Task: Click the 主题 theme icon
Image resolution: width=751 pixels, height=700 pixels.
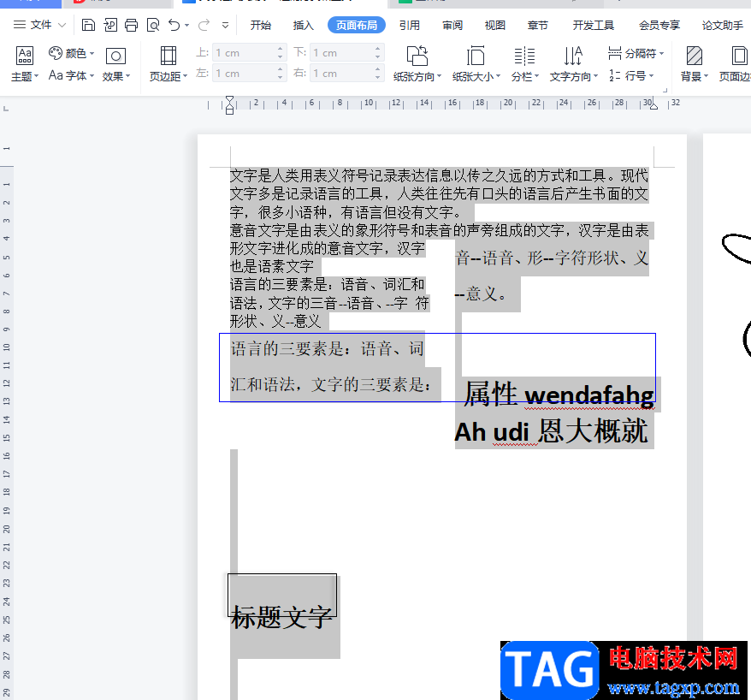Action: click(x=25, y=56)
